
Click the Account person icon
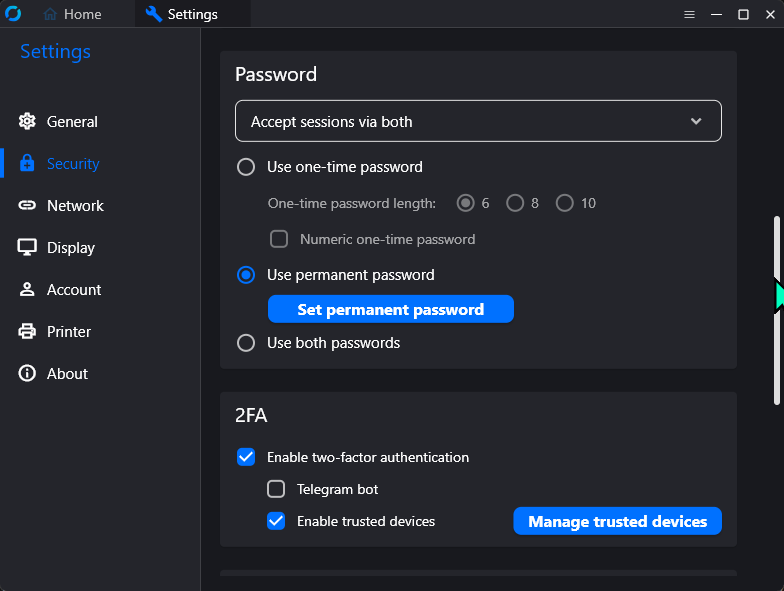(27, 290)
